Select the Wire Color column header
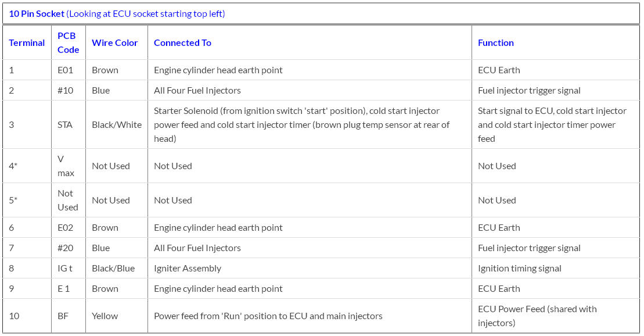This screenshot has width=644, height=336. 115,42
